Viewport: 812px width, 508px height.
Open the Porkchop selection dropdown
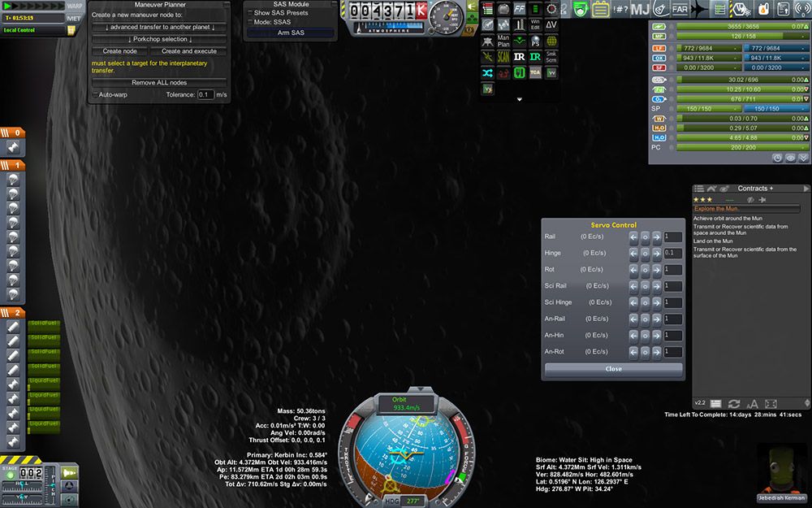[x=159, y=39]
